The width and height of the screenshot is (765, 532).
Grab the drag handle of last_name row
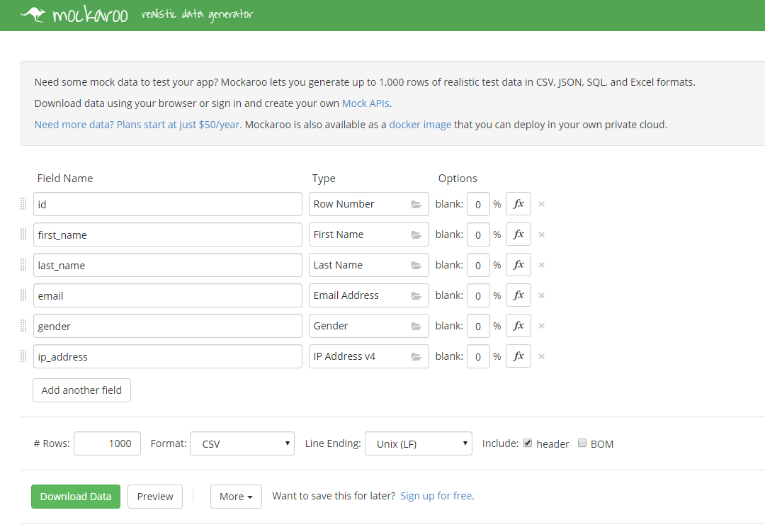point(23,265)
